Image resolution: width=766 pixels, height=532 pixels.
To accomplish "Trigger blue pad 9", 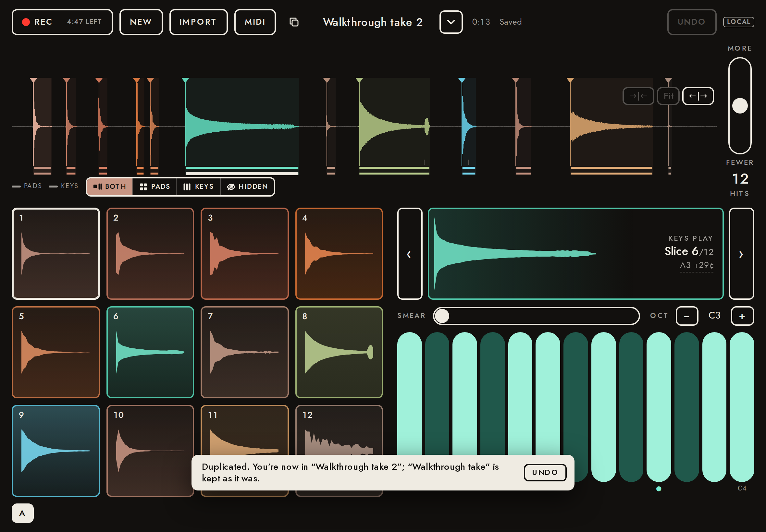I will point(56,451).
